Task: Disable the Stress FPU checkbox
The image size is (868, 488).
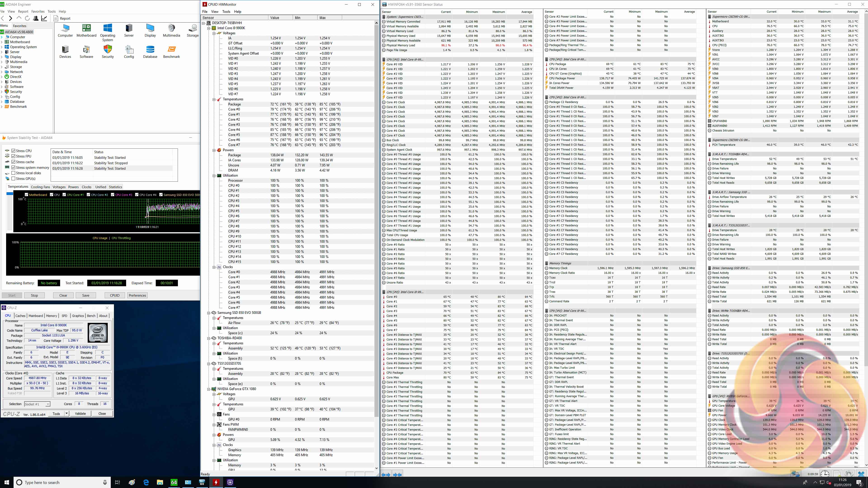Action: [x=14, y=156]
